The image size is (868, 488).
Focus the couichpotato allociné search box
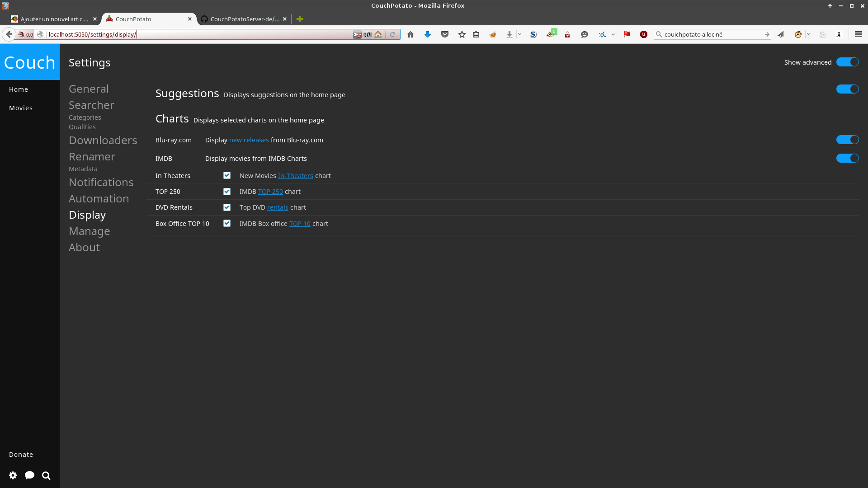point(712,34)
